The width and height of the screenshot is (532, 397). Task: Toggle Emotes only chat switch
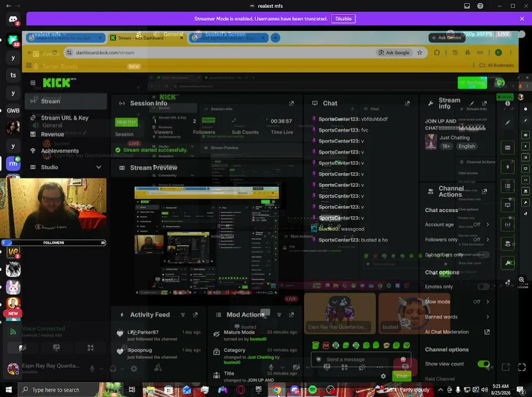click(x=483, y=287)
